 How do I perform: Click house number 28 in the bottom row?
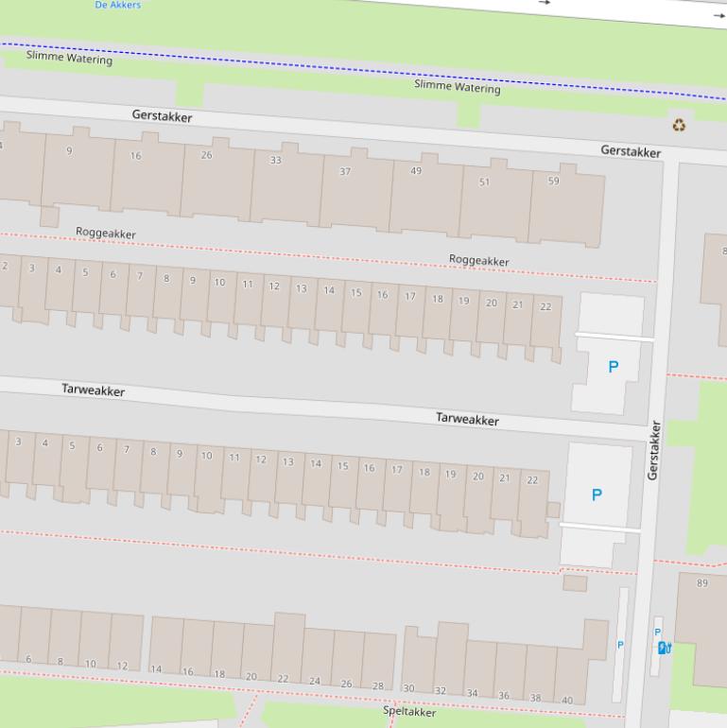378,685
